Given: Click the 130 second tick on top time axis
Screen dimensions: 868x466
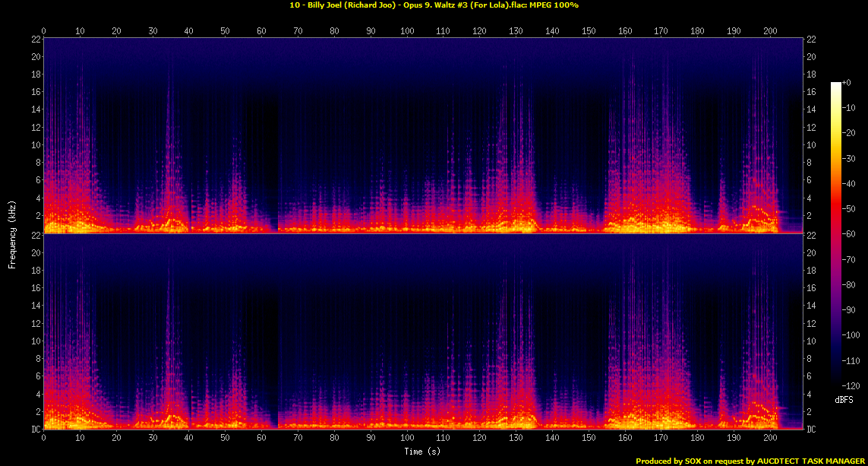Looking at the screenshot, I should [x=516, y=30].
